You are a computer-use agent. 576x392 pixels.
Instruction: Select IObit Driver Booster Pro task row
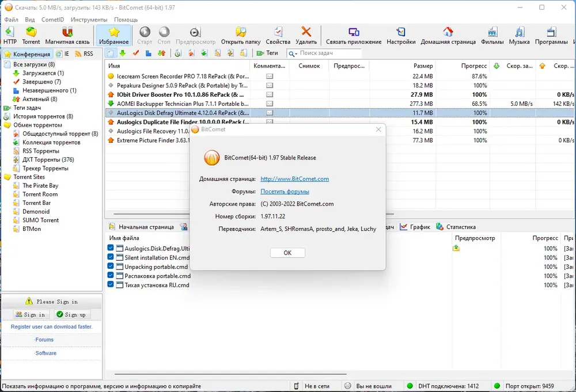(x=340, y=94)
